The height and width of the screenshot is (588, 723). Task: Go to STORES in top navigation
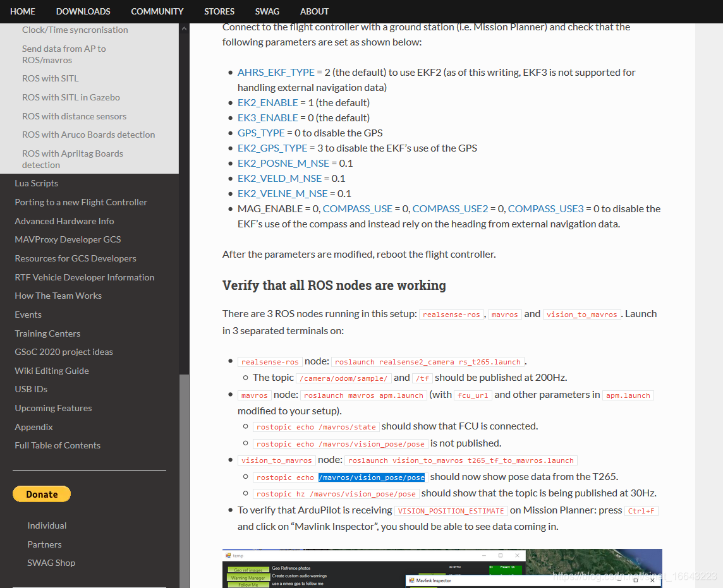[x=219, y=11]
